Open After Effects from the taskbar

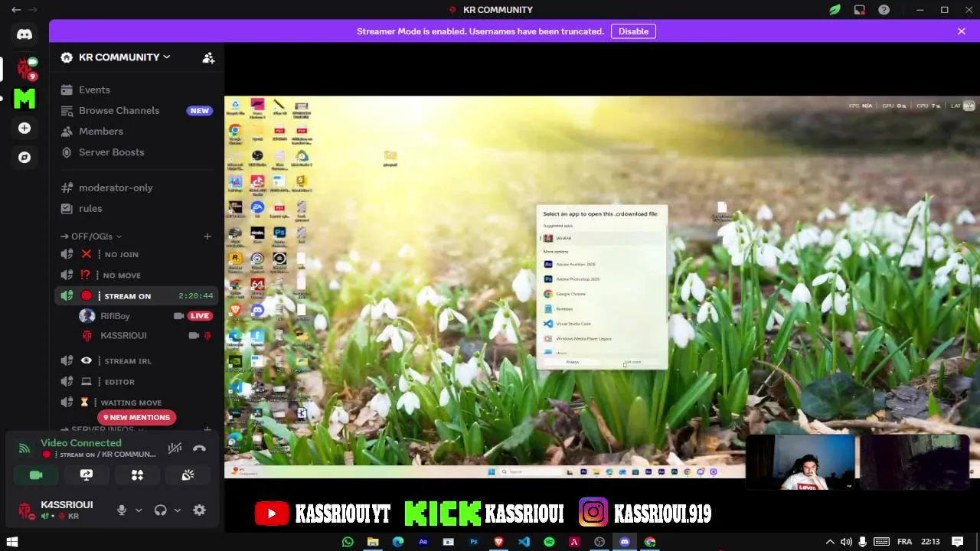coord(423,542)
